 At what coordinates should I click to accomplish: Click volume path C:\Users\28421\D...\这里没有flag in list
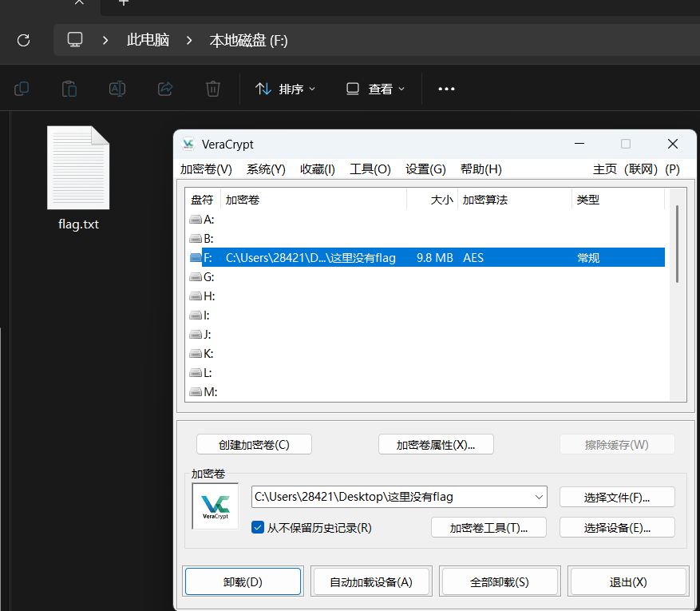click(x=310, y=258)
